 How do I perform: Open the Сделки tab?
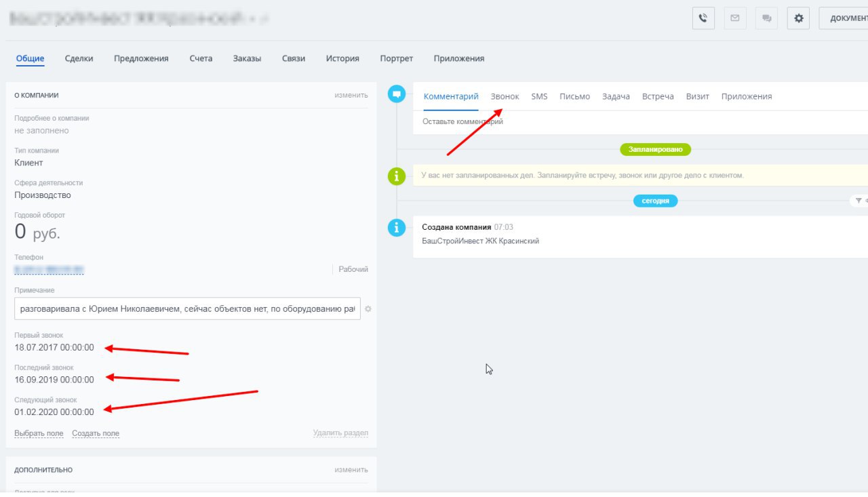coord(79,58)
